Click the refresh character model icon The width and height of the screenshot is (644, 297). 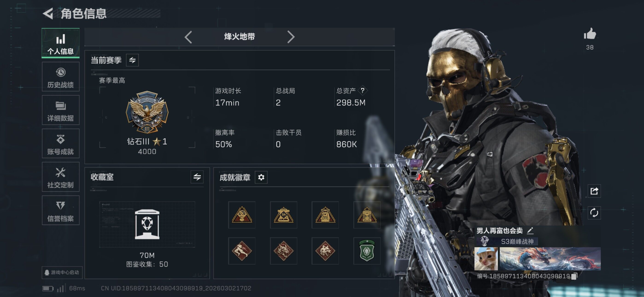click(594, 213)
